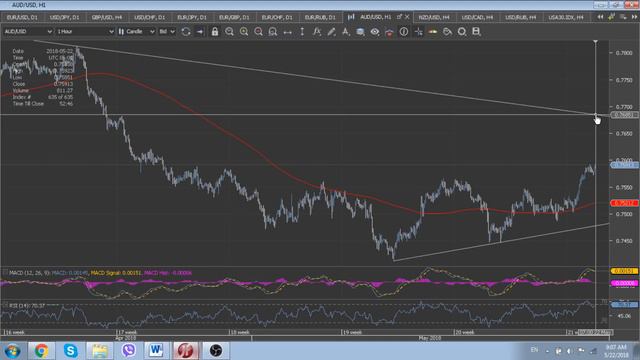Click the red magnifier zoom icon
Image resolution: width=640 pixels, height=360 pixels.
(x=258, y=31)
